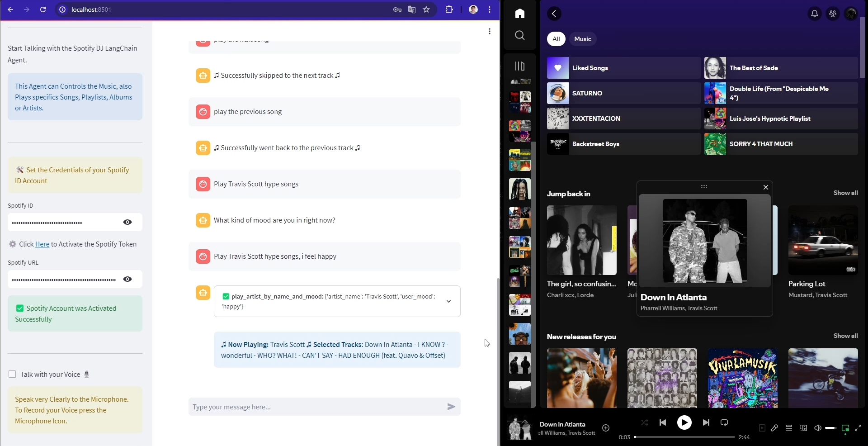Open the browser extensions puzzle icon
This screenshot has height=446, width=868.
click(449, 9)
